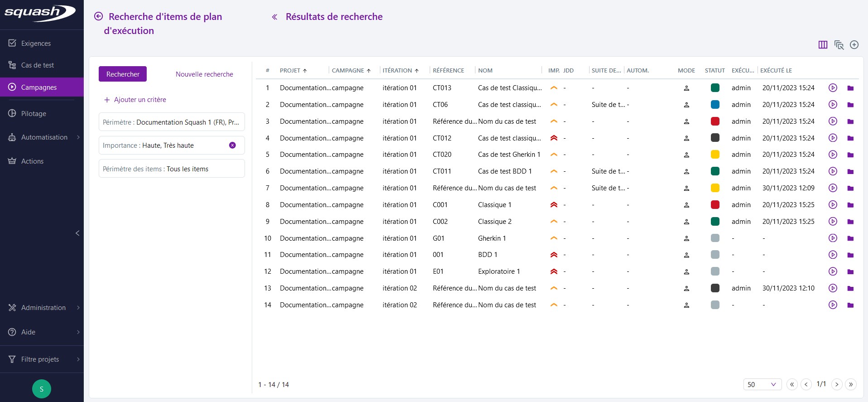The image size is (868, 402).
Task: Sort by STATUT column header
Action: pos(715,70)
